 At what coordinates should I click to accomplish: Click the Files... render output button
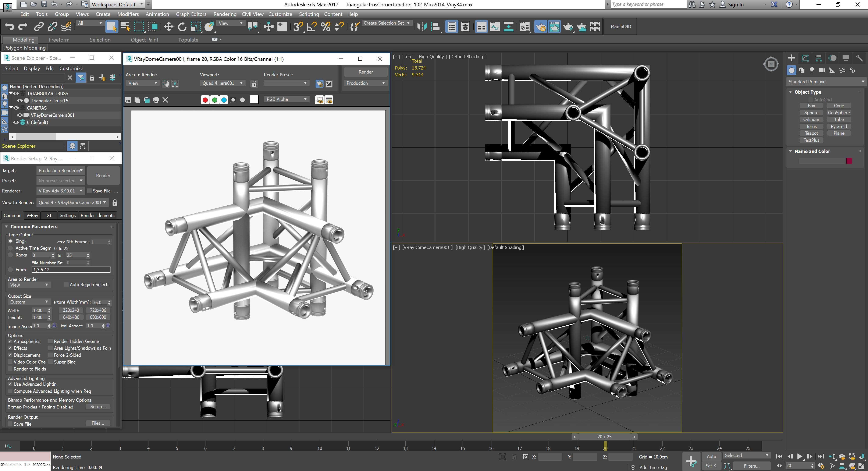98,424
